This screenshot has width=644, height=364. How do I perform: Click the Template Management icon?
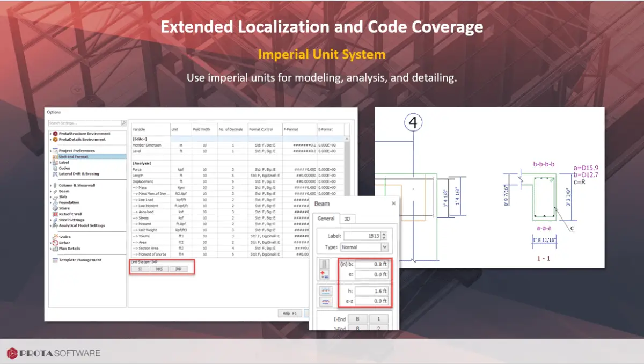pos(55,260)
